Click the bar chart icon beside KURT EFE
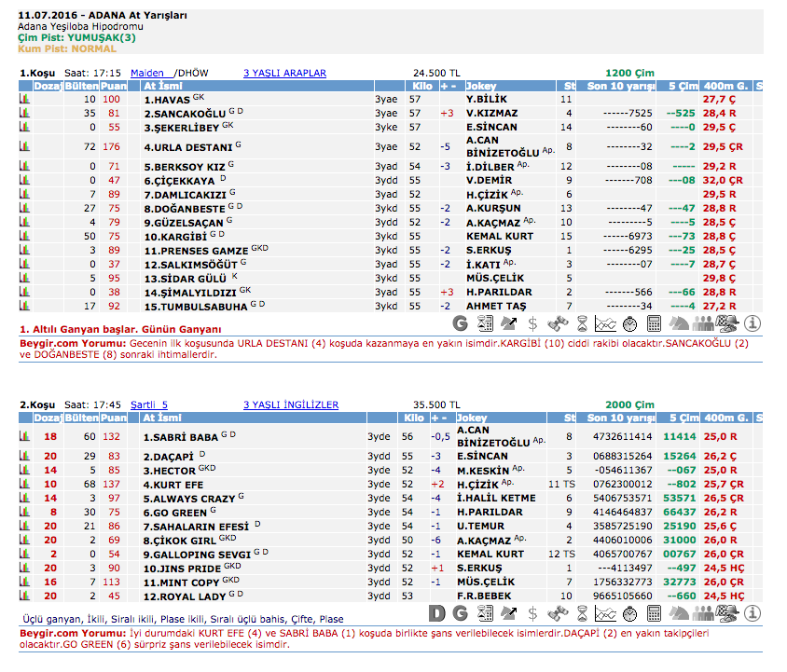This screenshot has width=787, height=672. click(25, 485)
